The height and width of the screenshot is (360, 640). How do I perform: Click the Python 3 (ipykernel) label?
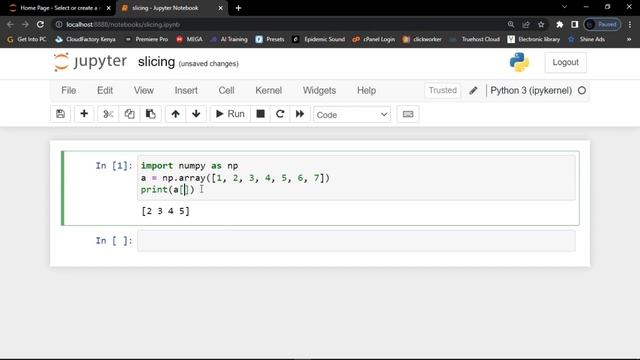pos(531,91)
